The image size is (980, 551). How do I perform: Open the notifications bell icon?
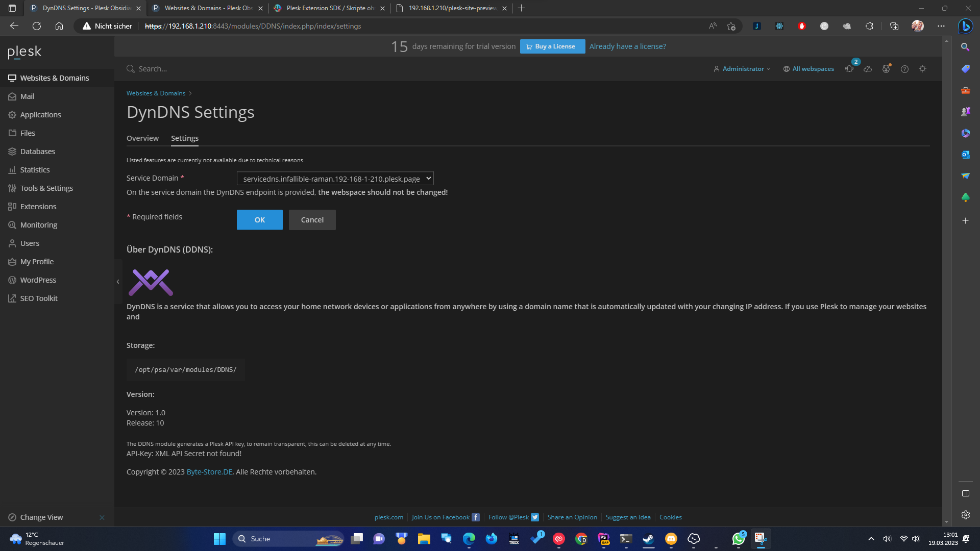click(849, 69)
